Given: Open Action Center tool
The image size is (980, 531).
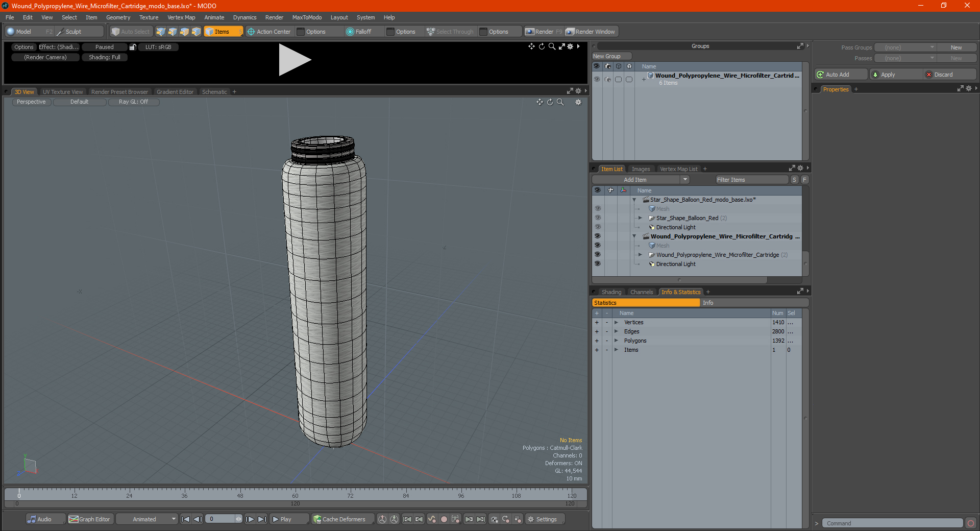Looking at the screenshot, I should point(269,32).
